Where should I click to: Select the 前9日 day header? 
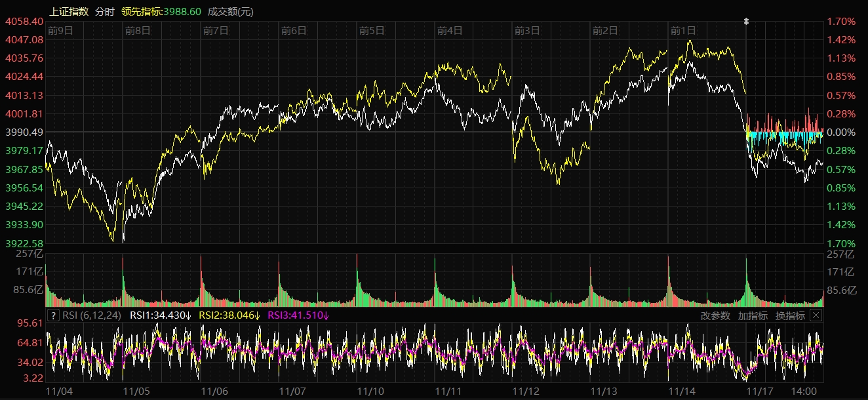pyautogui.click(x=60, y=30)
